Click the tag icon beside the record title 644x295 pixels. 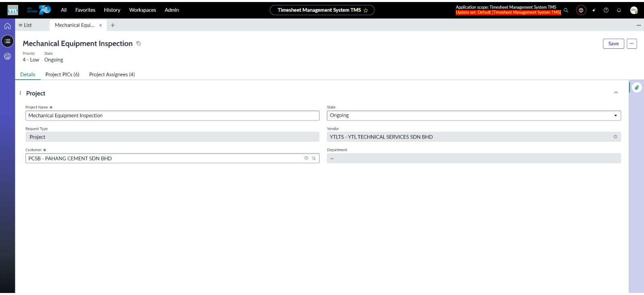[139, 44]
